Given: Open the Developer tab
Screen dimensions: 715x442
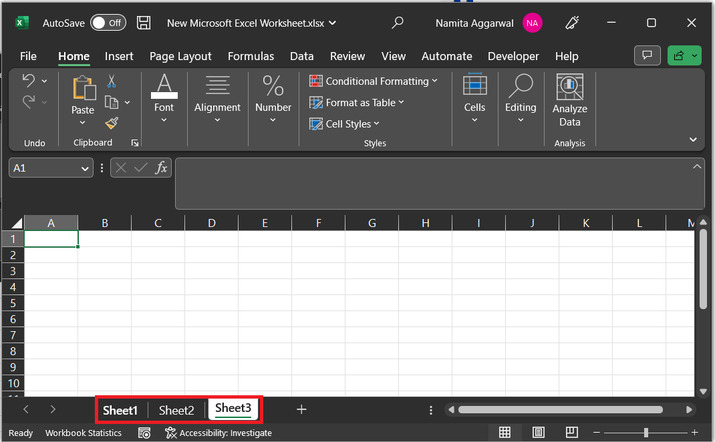Looking at the screenshot, I should [513, 56].
